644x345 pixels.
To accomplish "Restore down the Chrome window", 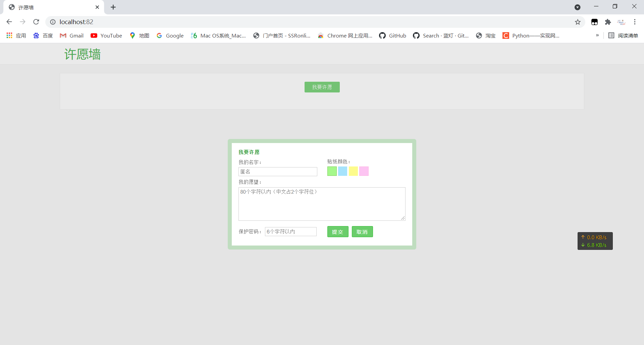I will (x=615, y=6).
